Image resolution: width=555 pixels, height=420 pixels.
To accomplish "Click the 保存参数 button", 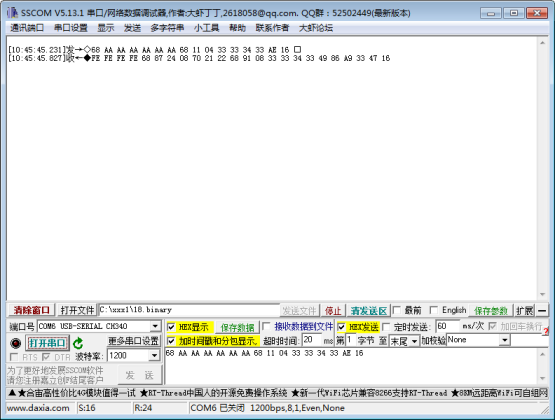I will 491,311.
